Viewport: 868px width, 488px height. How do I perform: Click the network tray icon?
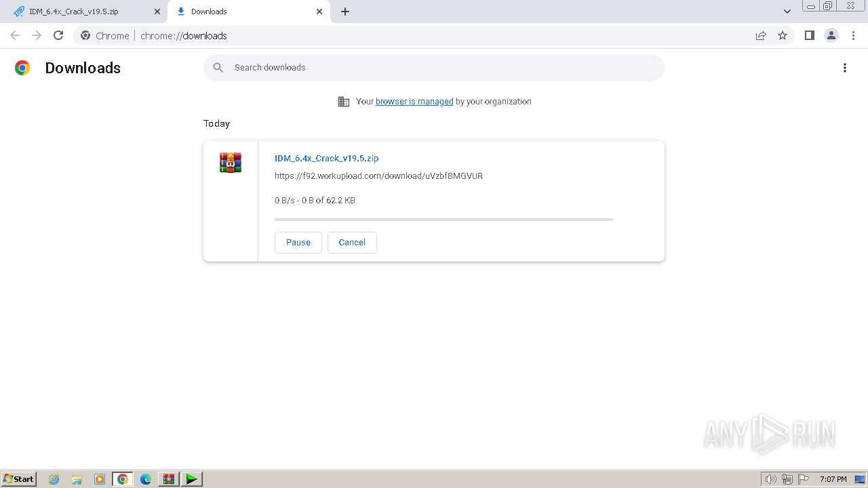[x=787, y=479]
